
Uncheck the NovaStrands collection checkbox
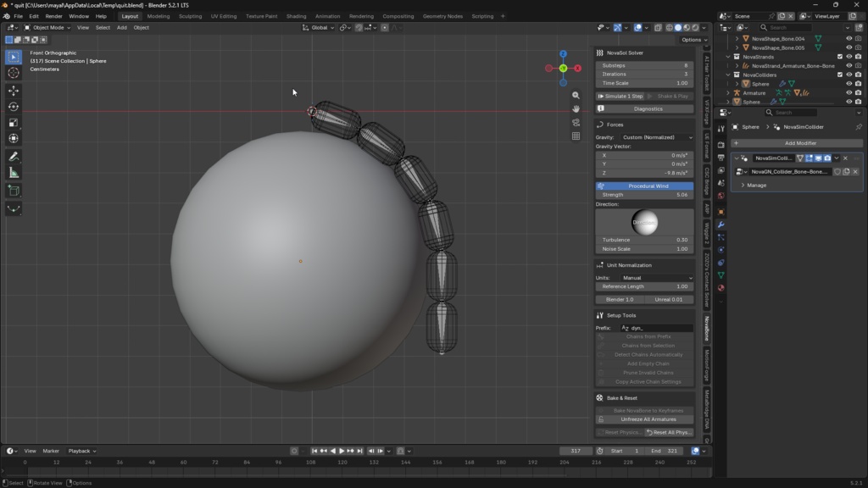(x=840, y=57)
